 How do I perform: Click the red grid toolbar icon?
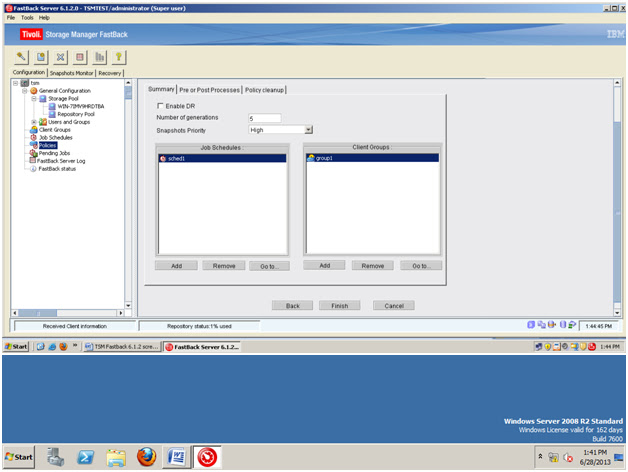(x=80, y=57)
